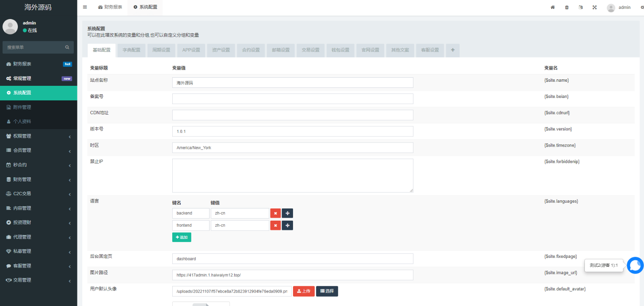Click the search icon in sidebar

pos(67,47)
